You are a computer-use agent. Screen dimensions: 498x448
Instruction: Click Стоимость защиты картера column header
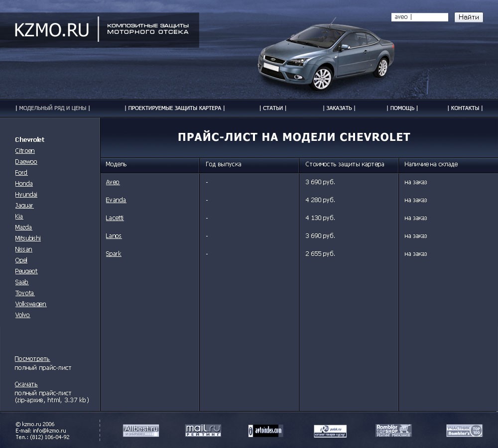click(345, 164)
